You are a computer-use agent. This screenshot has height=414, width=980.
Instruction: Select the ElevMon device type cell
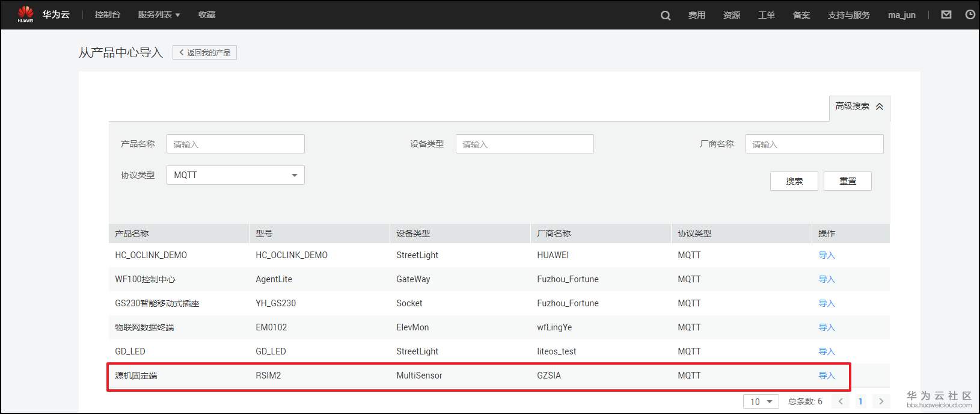[412, 327]
